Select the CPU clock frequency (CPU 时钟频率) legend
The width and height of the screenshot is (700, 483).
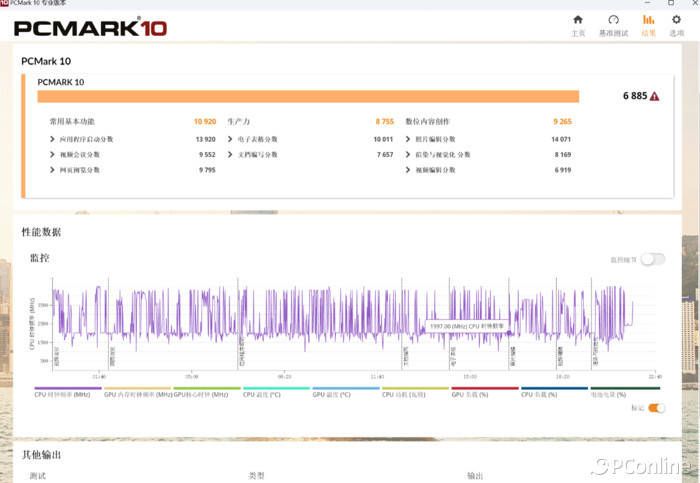tap(67, 394)
